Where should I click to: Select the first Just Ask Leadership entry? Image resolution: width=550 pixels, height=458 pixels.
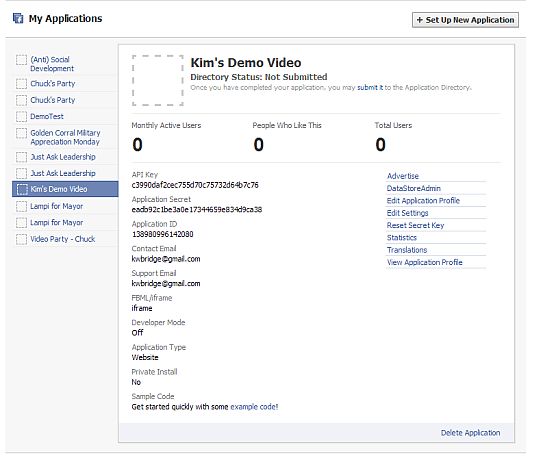(63, 157)
